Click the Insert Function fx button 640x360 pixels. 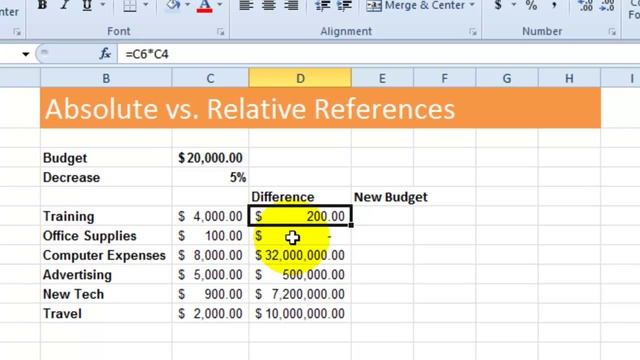coord(104,54)
